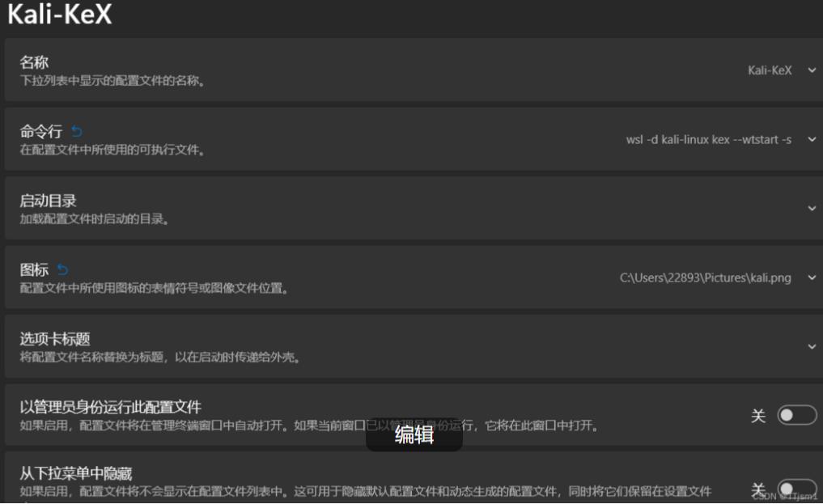Click description 加载配置文件时启动的目录
Image resolution: width=823 pixels, height=504 pixels.
95,219
